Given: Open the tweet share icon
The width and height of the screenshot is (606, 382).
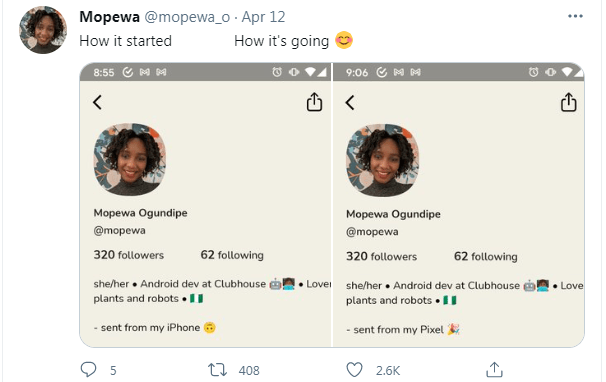Looking at the screenshot, I should click(x=494, y=369).
